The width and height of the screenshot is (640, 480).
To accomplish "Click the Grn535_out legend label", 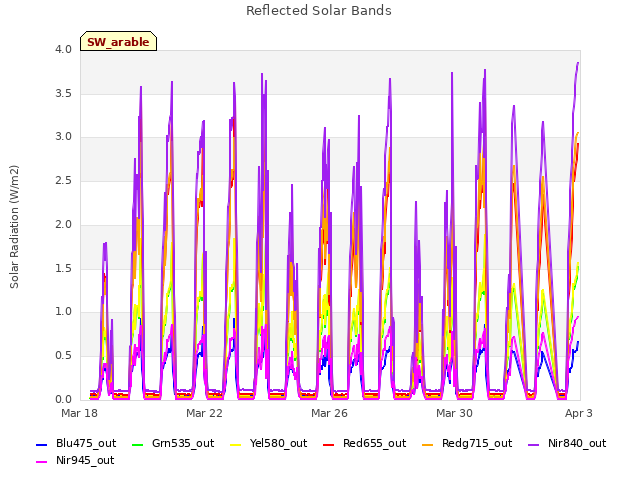I will tap(183, 444).
